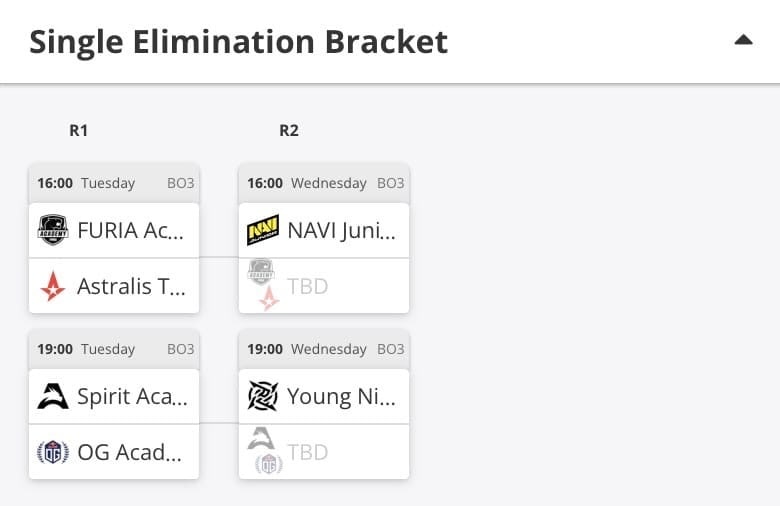The width and height of the screenshot is (780, 506).
Task: Click faded FURIA logo in TBD slot
Action: (261, 272)
